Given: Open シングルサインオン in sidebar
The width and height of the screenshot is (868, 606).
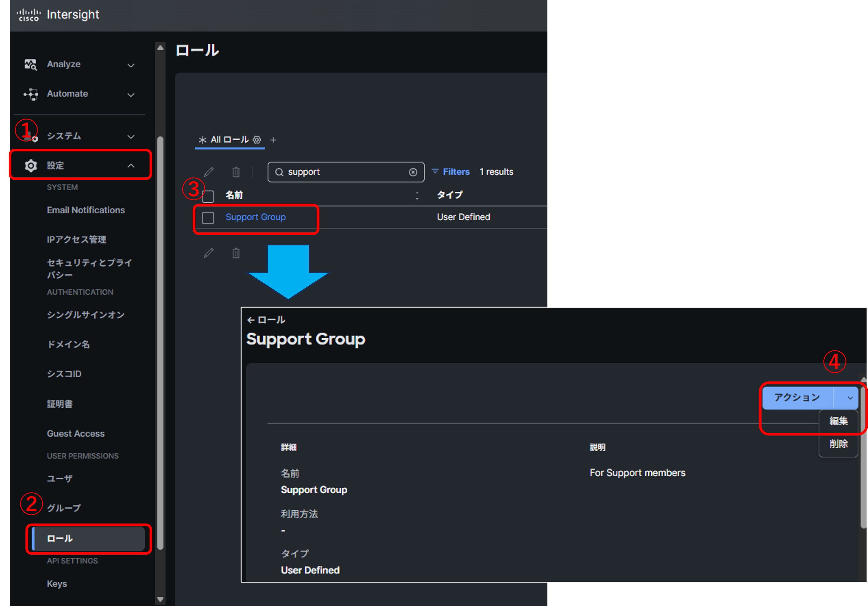Looking at the screenshot, I should click(x=85, y=315).
